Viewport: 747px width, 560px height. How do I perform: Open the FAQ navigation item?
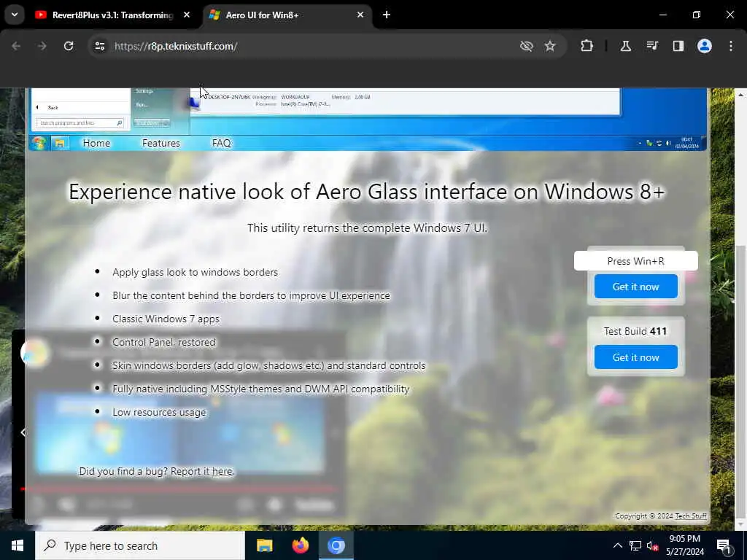coord(222,143)
